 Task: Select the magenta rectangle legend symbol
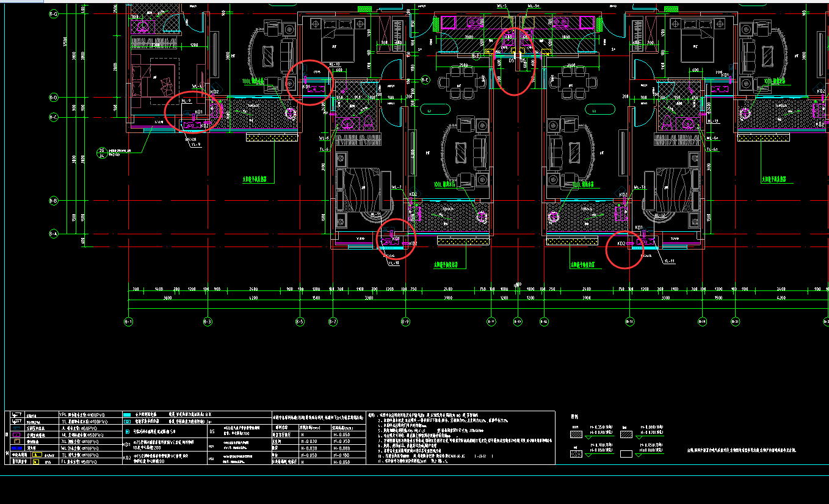point(16,434)
